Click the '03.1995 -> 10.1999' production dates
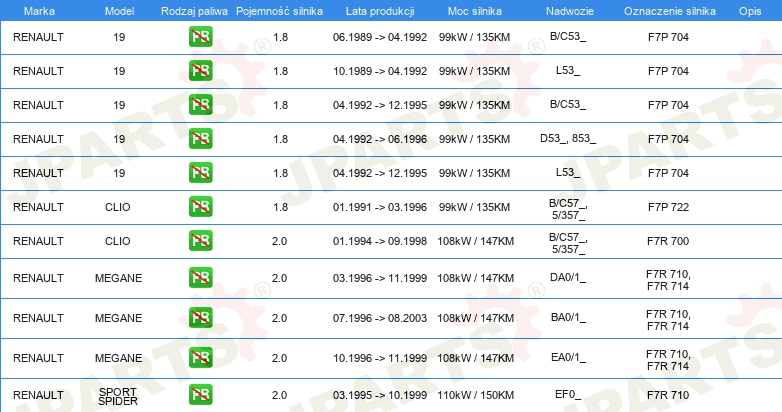Viewport: 782px width, 412px height. click(x=380, y=395)
